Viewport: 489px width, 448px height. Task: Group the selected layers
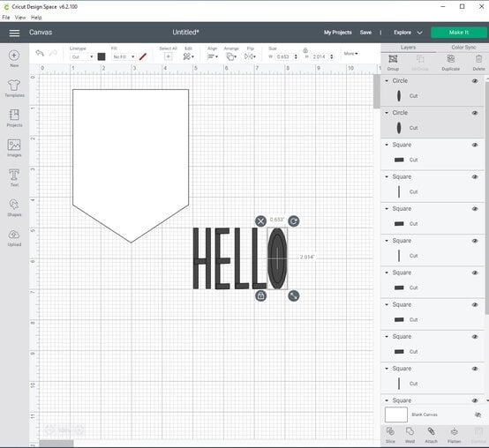click(393, 63)
